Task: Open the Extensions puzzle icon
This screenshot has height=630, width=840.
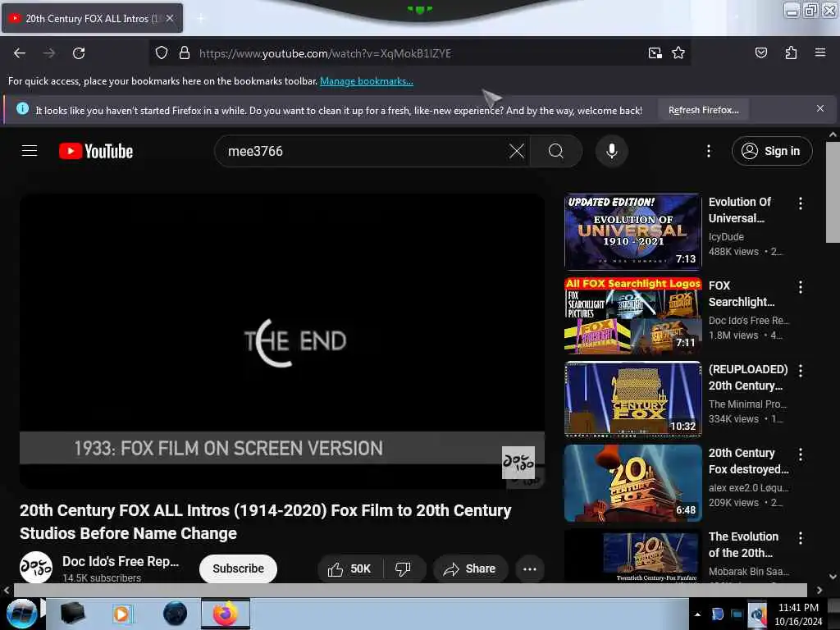Action: (x=791, y=52)
